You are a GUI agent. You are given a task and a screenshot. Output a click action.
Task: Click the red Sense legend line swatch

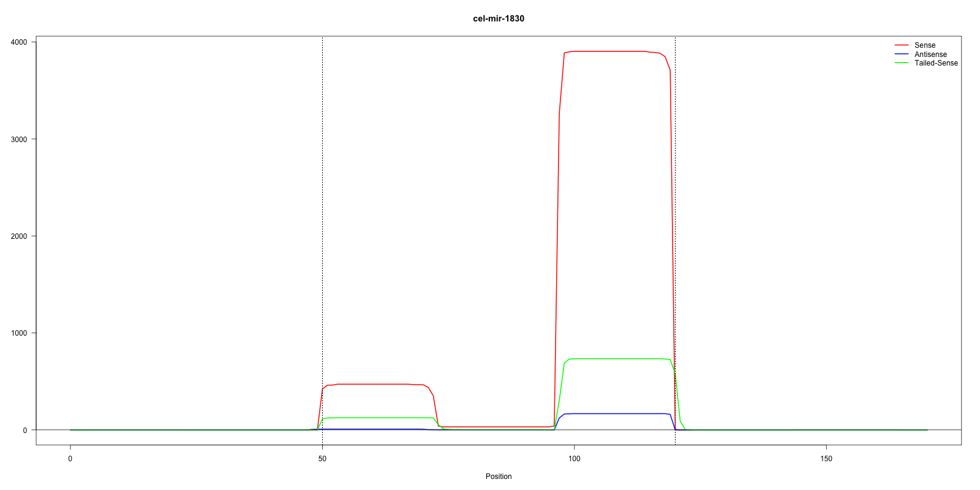901,45
